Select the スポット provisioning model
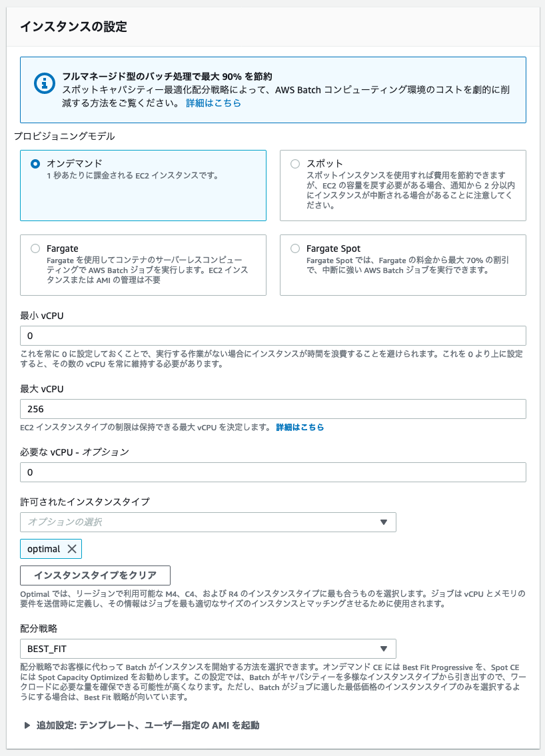The image size is (545, 756). pyautogui.click(x=295, y=164)
